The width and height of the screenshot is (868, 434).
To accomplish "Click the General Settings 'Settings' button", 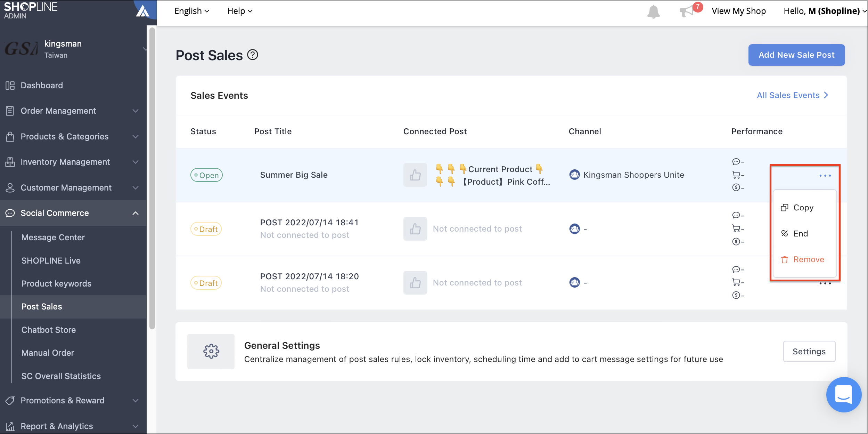I will point(809,352).
